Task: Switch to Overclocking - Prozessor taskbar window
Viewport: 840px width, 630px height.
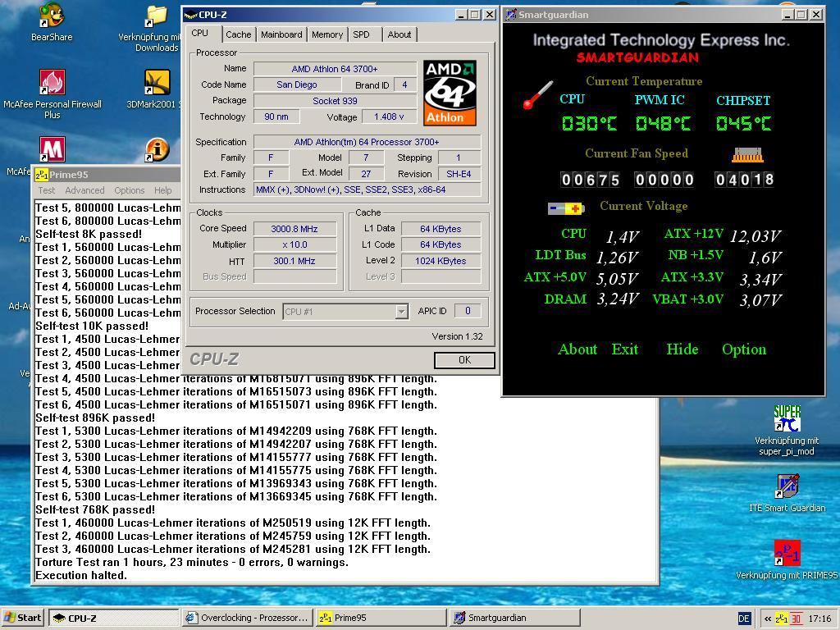Action: click(x=247, y=618)
